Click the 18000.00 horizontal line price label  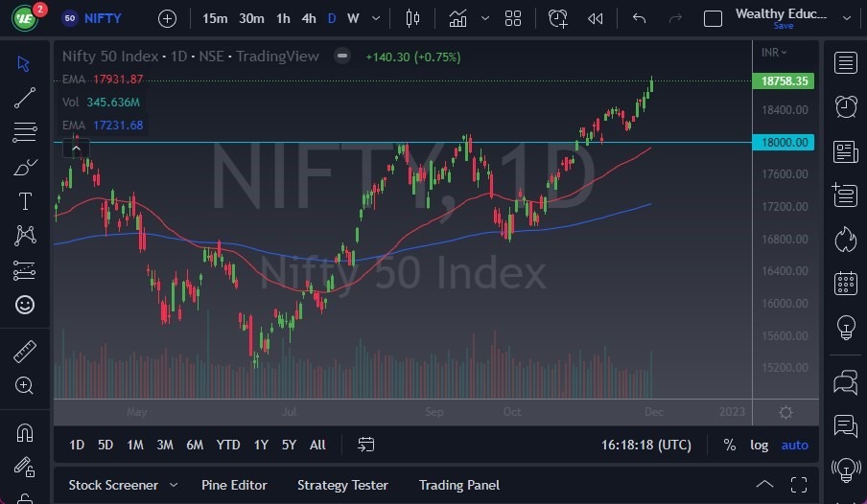point(784,142)
